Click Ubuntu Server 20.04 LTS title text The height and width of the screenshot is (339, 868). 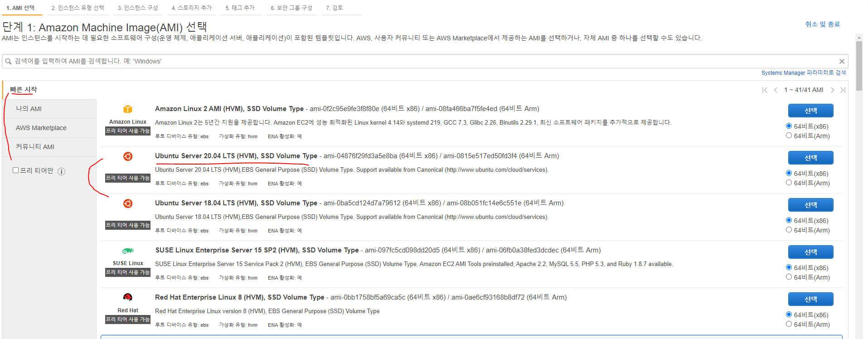pos(236,156)
